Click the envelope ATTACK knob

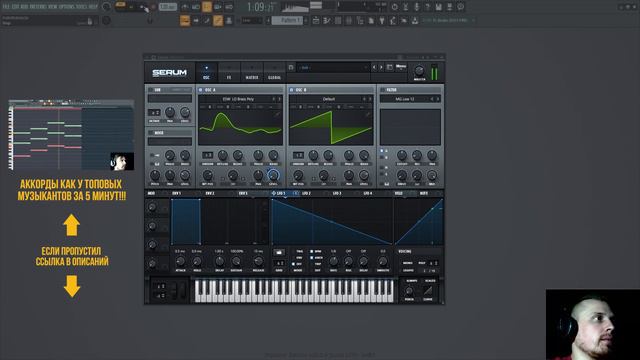[x=180, y=261]
